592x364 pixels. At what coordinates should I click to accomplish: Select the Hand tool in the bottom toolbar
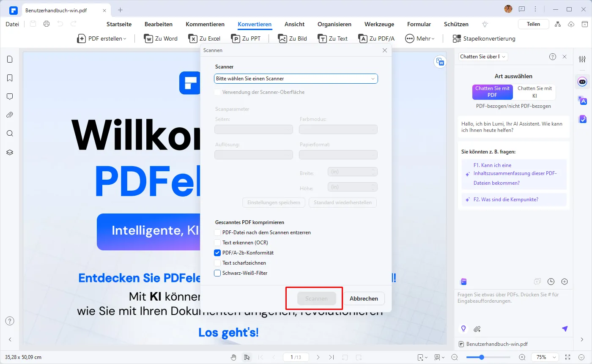[x=233, y=357]
